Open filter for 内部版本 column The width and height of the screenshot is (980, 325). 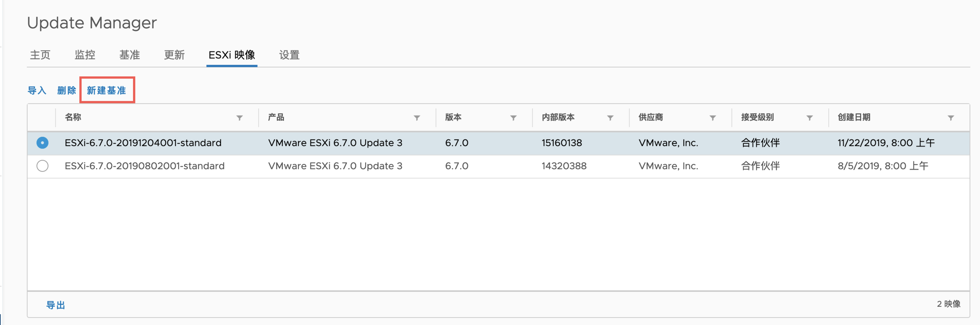(610, 118)
